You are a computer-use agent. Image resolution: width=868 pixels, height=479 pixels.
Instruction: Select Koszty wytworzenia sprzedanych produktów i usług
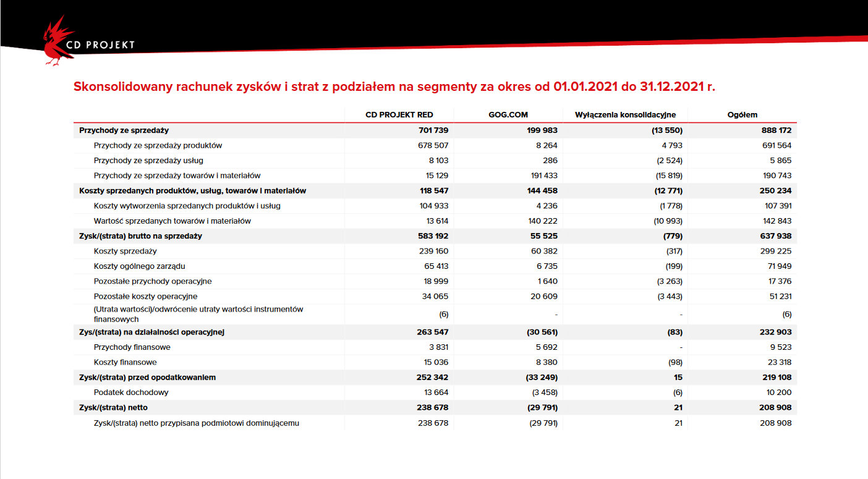187,206
